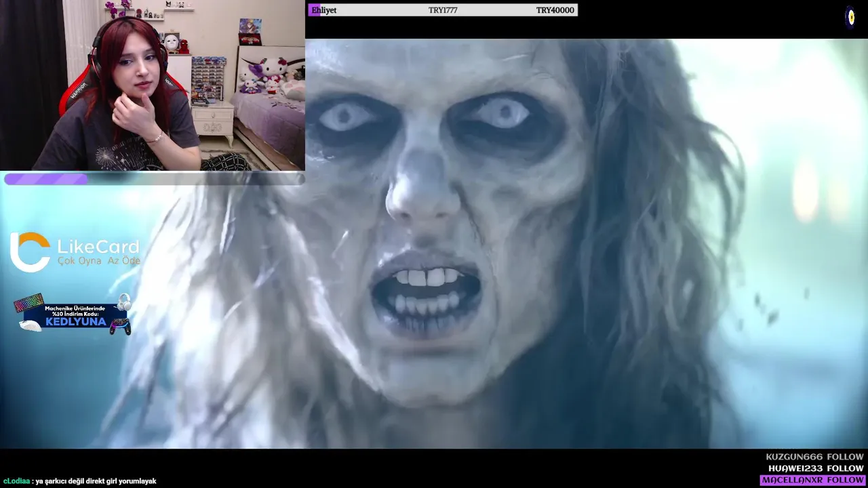Click the text 'TRY1777' on the goal bar
Screen dimensions: 868x488
443,10
